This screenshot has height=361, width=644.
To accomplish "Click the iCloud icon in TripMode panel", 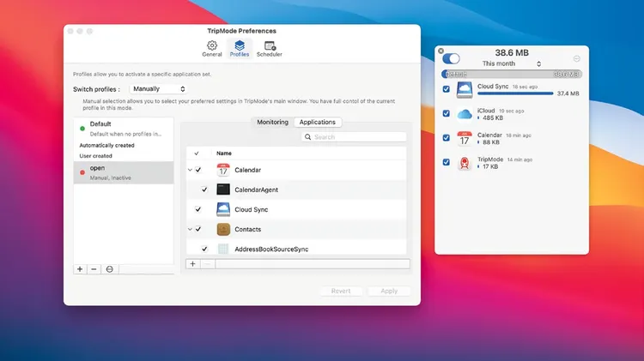I will click(465, 113).
